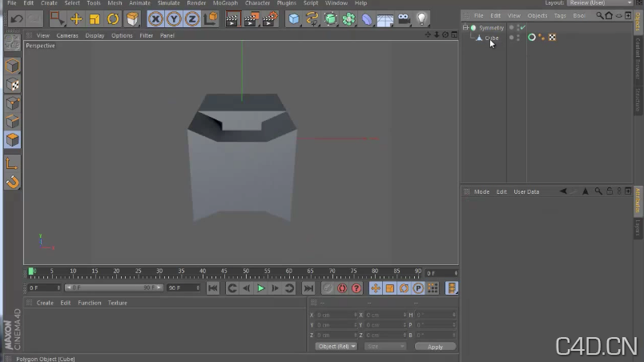Select the magnet Snap tool in the left sidebar

[13, 183]
